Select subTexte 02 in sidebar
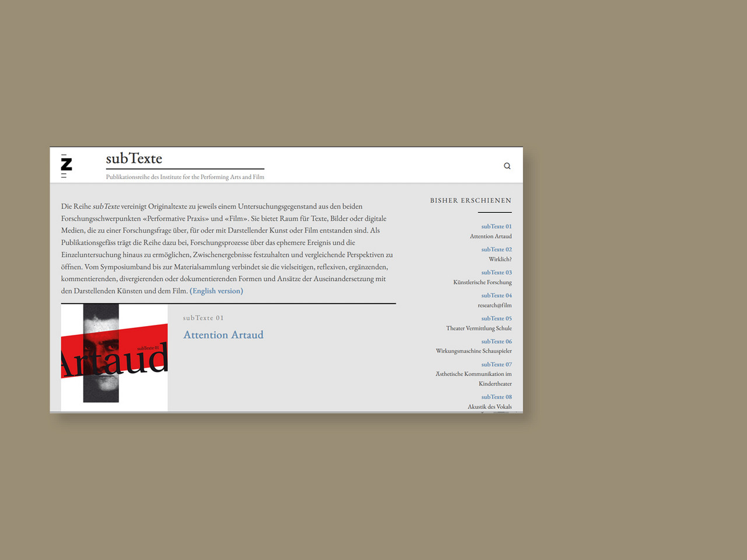The image size is (747, 560). (496, 249)
